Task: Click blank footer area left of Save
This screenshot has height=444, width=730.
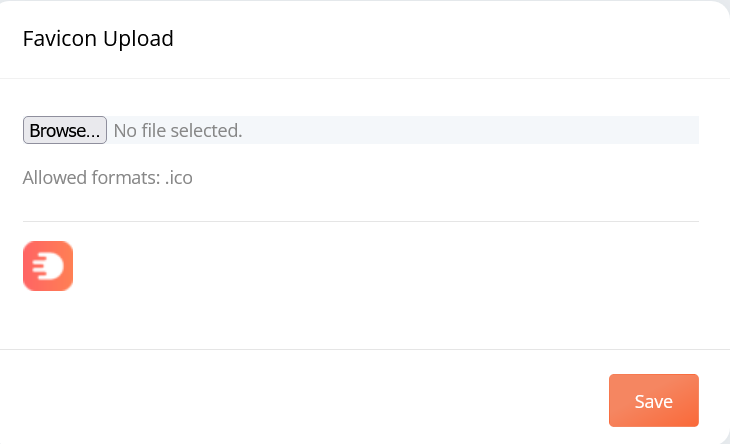Action: pos(304,400)
